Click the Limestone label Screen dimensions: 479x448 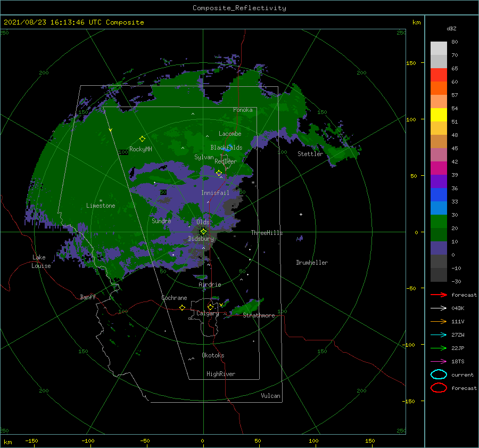point(101,206)
